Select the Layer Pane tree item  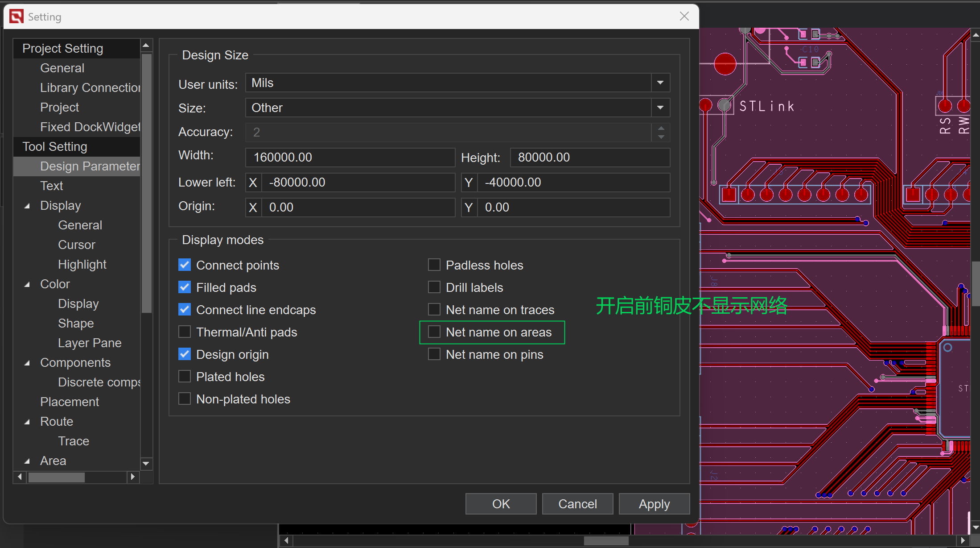tap(90, 343)
